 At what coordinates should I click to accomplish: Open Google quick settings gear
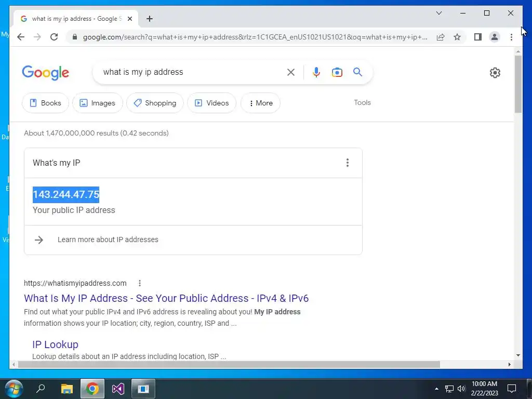point(495,73)
